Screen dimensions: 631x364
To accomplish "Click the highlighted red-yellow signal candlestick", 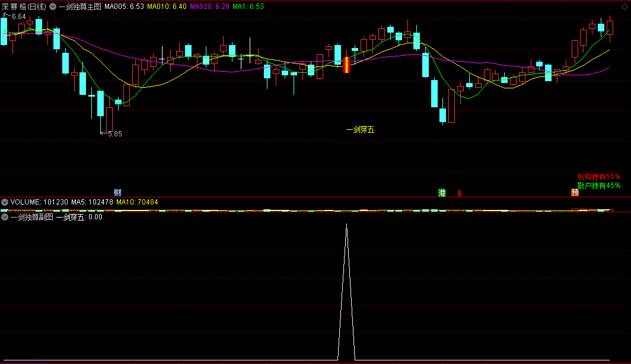I will tap(346, 65).
